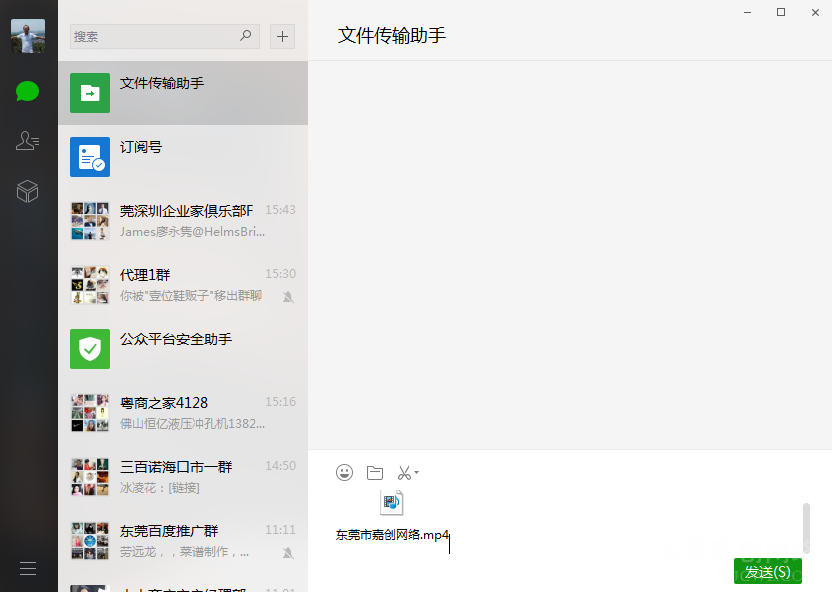
Task: Click the 15:30 timestamp on 代理1群
Action: (x=280, y=274)
